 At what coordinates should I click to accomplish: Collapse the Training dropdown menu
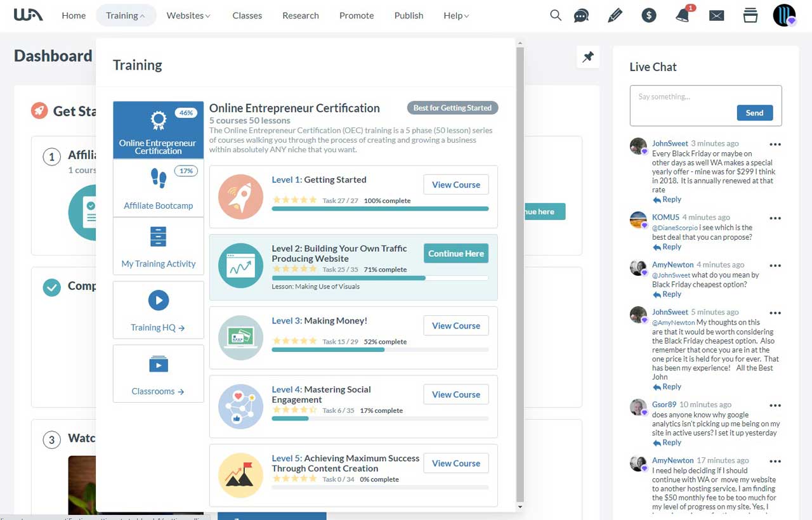[x=126, y=15]
